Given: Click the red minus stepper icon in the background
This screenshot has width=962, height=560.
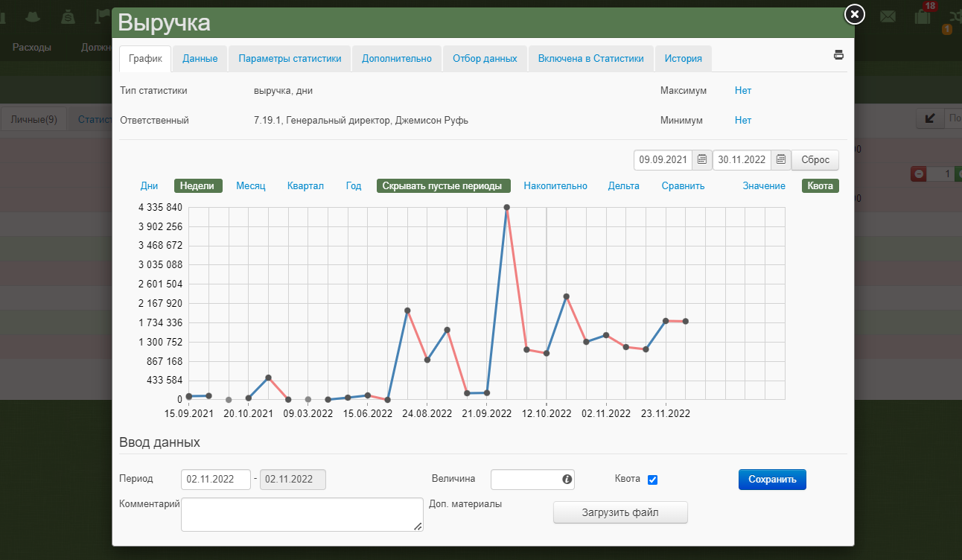Looking at the screenshot, I should pos(919,174).
